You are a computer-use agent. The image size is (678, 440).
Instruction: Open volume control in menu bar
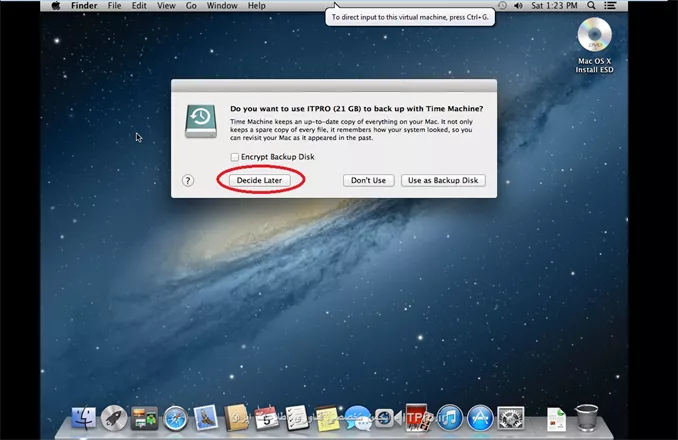coord(518,6)
